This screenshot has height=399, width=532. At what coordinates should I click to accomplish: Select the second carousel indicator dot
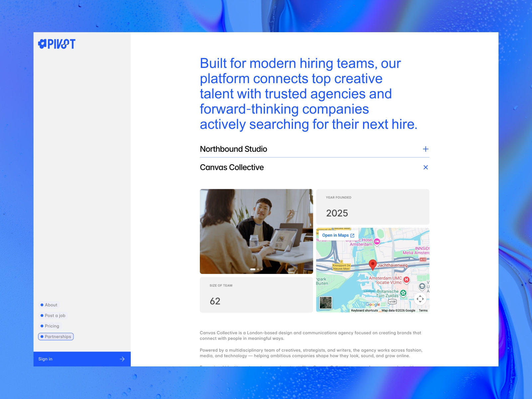click(x=258, y=269)
